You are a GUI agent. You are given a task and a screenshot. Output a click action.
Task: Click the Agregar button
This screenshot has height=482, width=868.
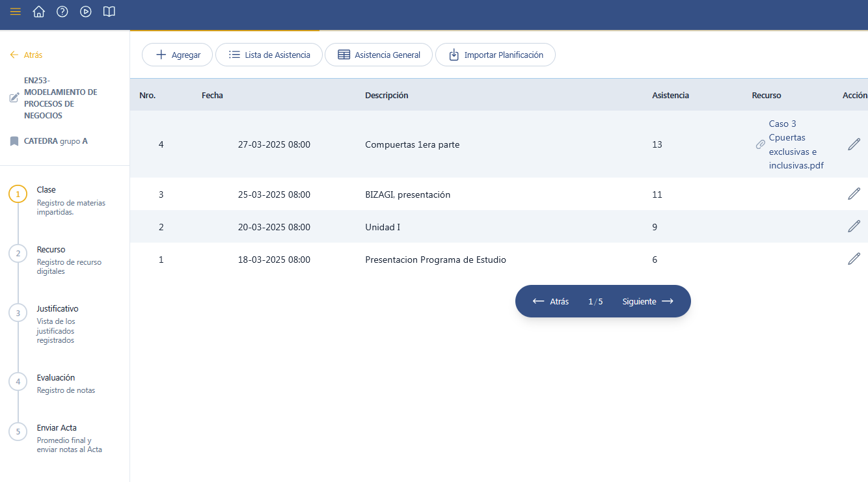[x=177, y=55]
